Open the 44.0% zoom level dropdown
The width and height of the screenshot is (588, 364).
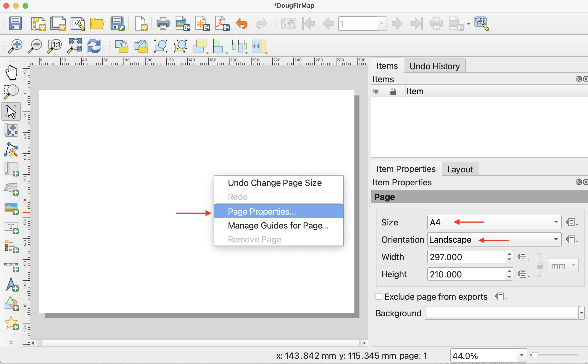521,355
